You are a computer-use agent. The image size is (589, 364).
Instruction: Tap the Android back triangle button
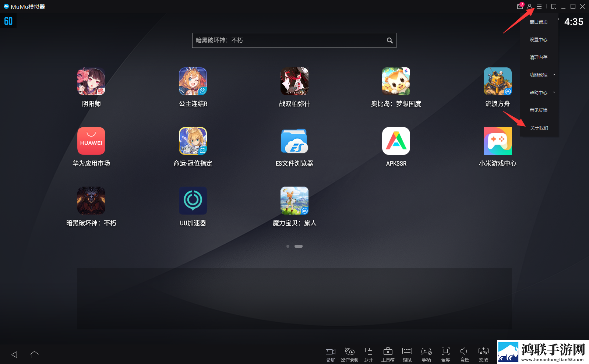(x=14, y=354)
